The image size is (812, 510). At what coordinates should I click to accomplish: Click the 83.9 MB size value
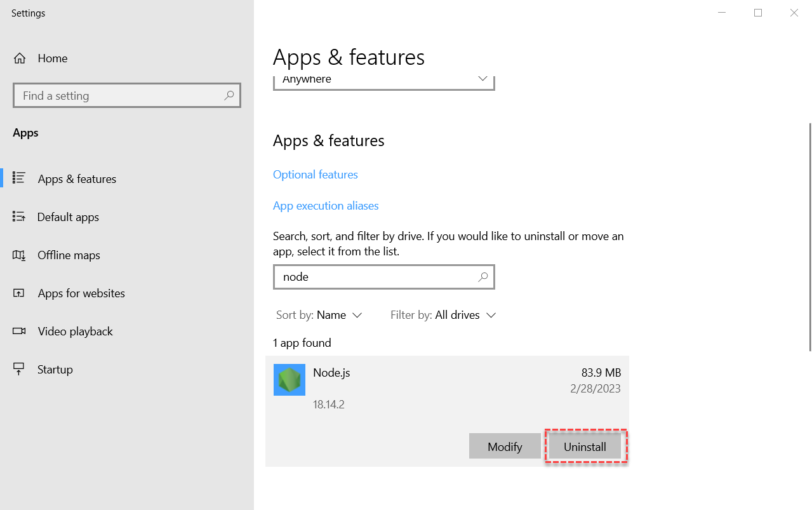click(601, 373)
